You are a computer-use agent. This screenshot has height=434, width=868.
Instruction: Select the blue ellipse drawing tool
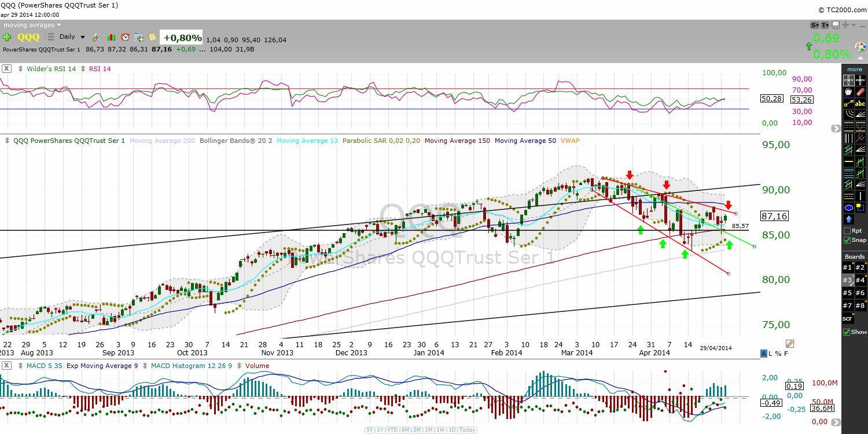848,208
